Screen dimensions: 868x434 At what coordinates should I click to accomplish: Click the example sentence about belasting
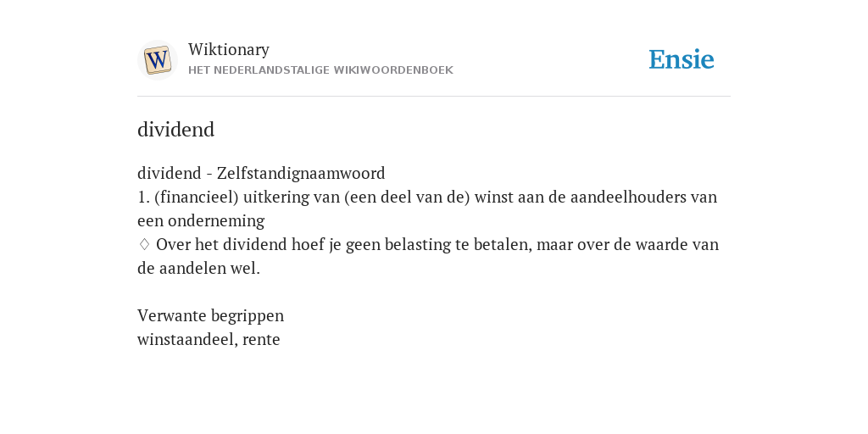[x=428, y=256]
